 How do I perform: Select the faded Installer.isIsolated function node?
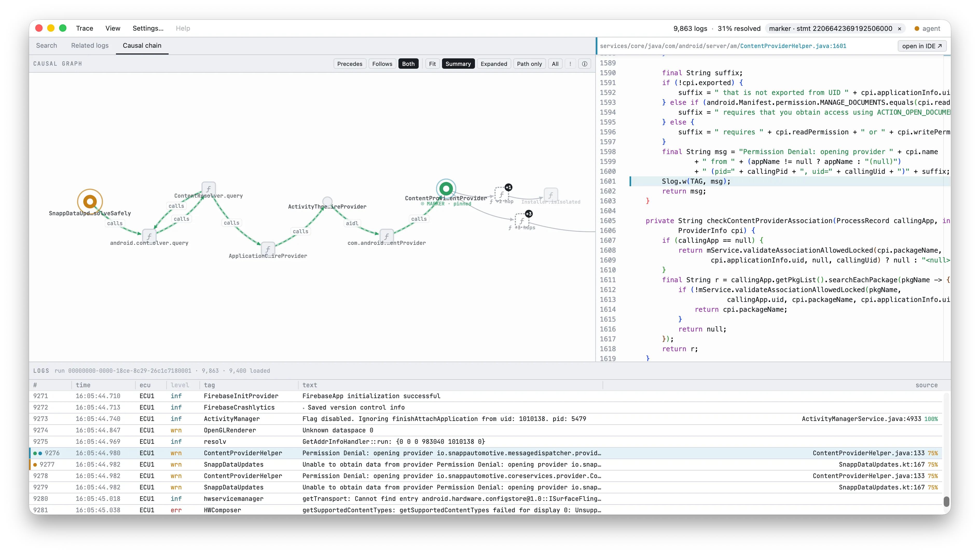point(550,195)
